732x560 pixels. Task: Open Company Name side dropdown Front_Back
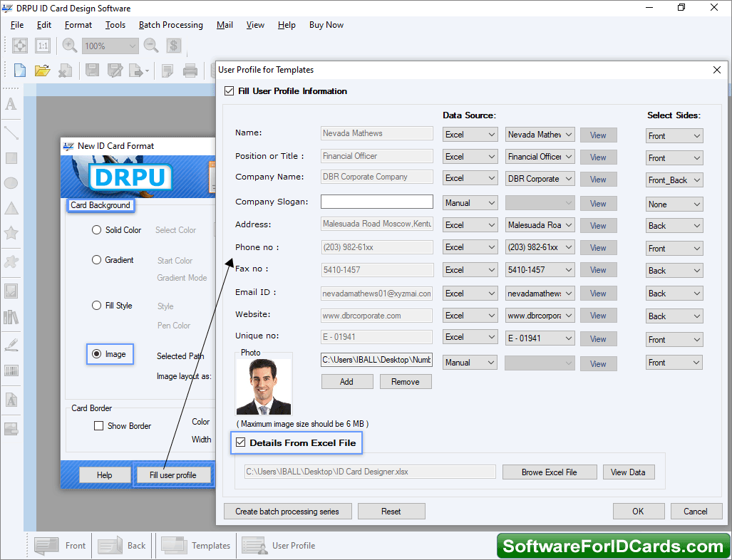point(674,180)
